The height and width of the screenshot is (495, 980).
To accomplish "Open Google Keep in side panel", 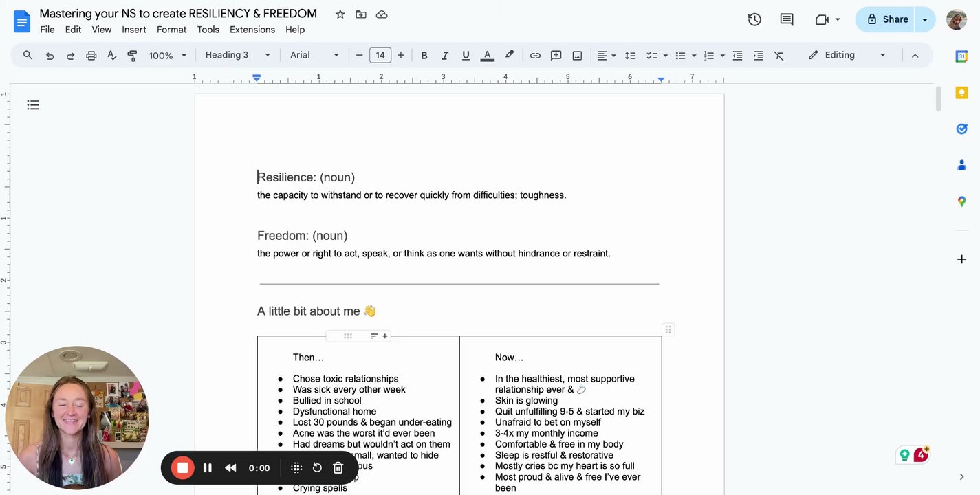I will [x=961, y=92].
